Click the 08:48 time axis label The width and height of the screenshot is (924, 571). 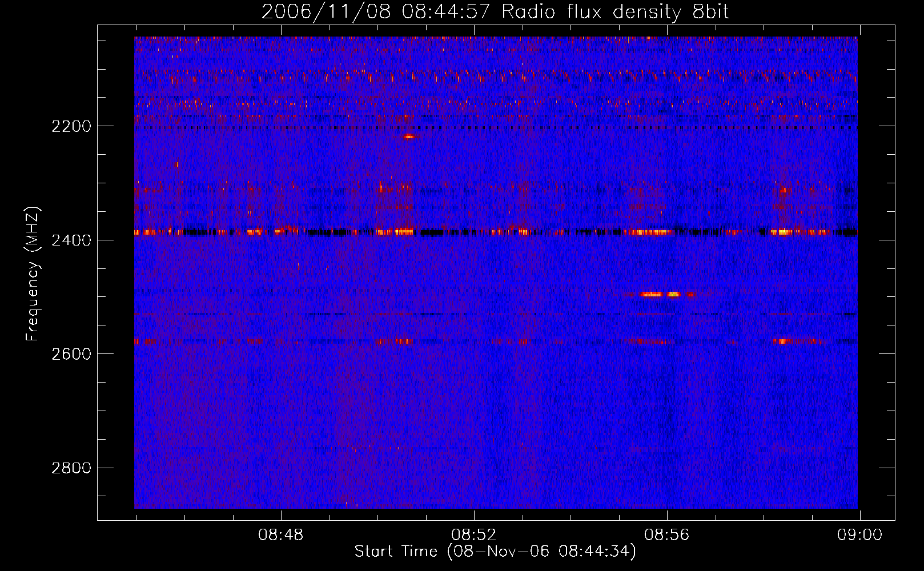[281, 535]
